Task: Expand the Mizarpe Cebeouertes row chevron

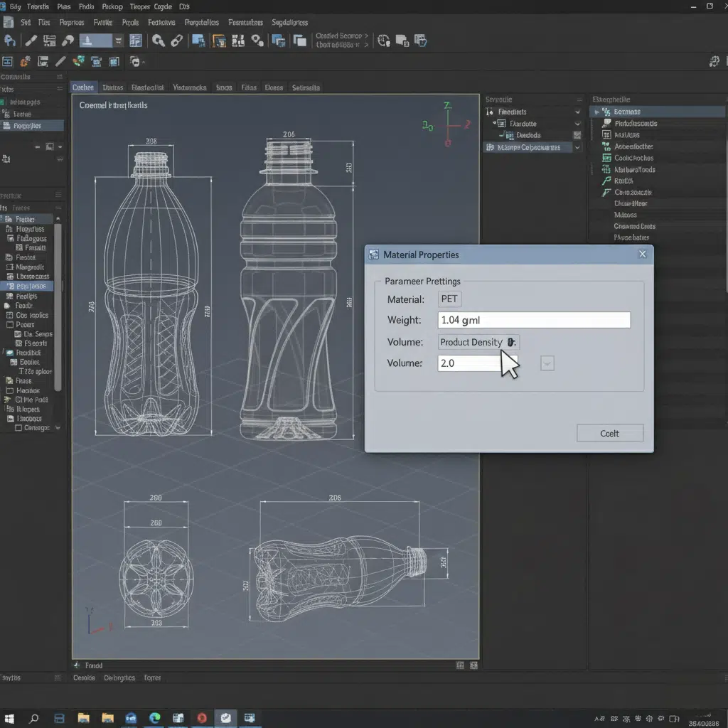Action: [577, 147]
